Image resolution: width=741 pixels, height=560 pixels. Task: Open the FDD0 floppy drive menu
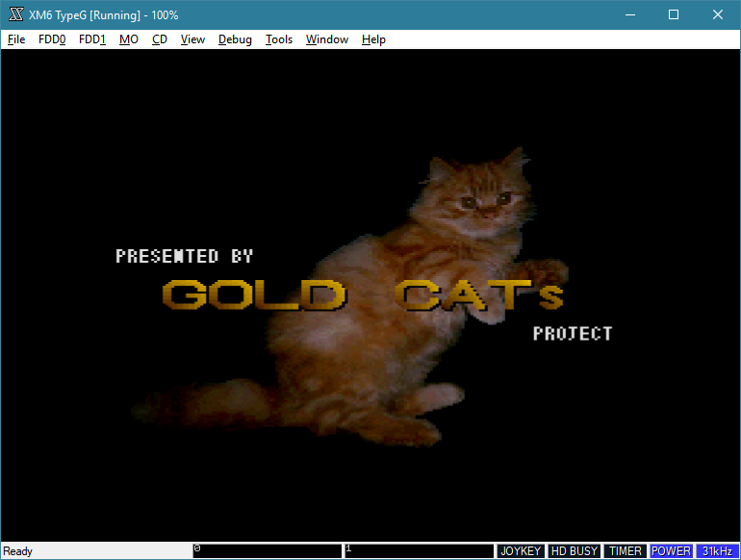52,39
